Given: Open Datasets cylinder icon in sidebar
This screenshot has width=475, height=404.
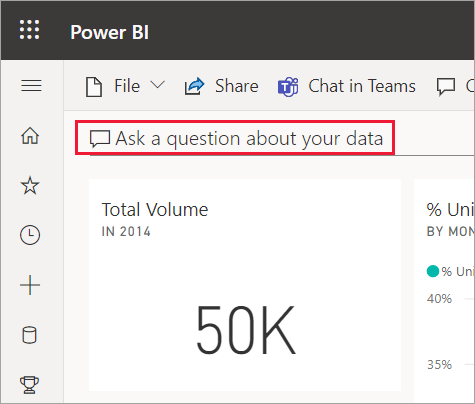Looking at the screenshot, I should pos(29,335).
